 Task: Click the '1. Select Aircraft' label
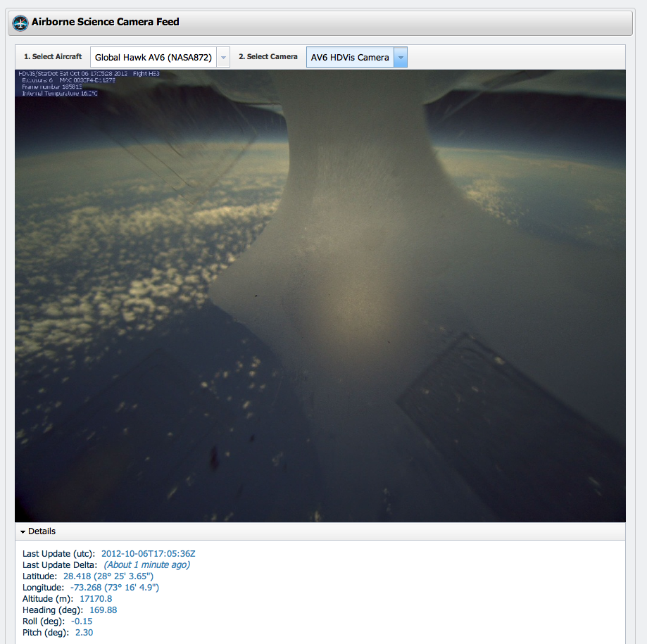pyautogui.click(x=53, y=57)
